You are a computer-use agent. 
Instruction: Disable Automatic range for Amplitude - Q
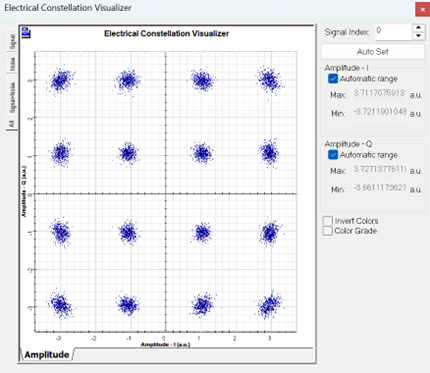pyautogui.click(x=333, y=155)
